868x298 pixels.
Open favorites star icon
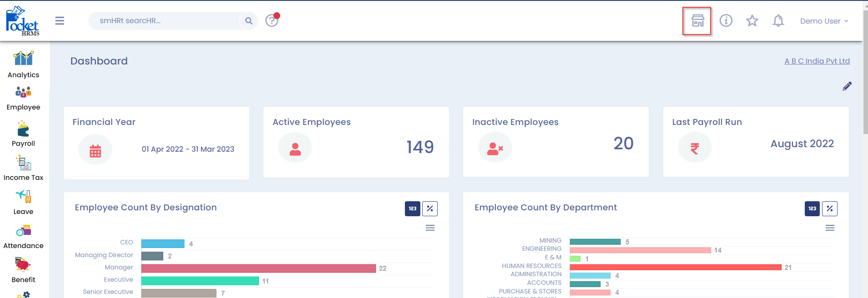[752, 21]
